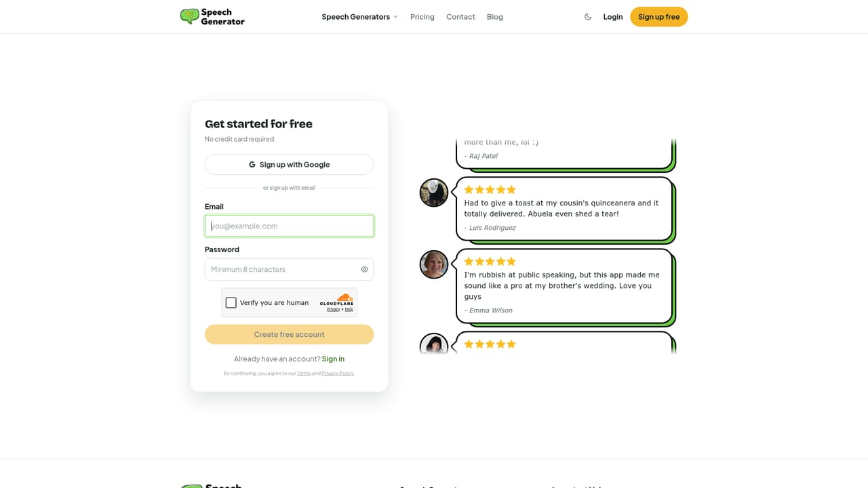Click the "- Luis Rodriguez" reviewer name
This screenshot has height=488, width=868.
point(490,228)
